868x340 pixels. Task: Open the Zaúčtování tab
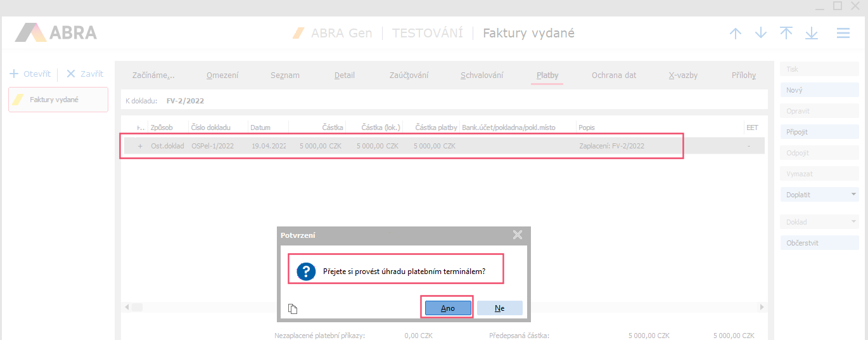click(409, 75)
